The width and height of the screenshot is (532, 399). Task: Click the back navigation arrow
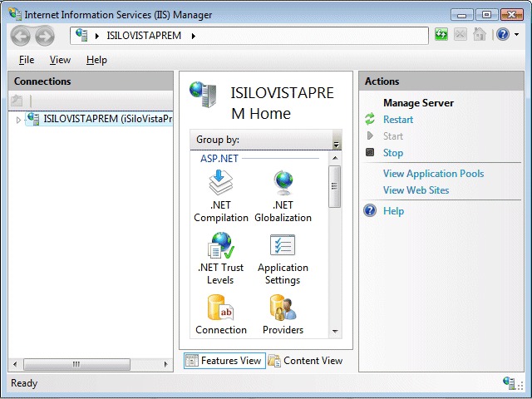click(22, 35)
